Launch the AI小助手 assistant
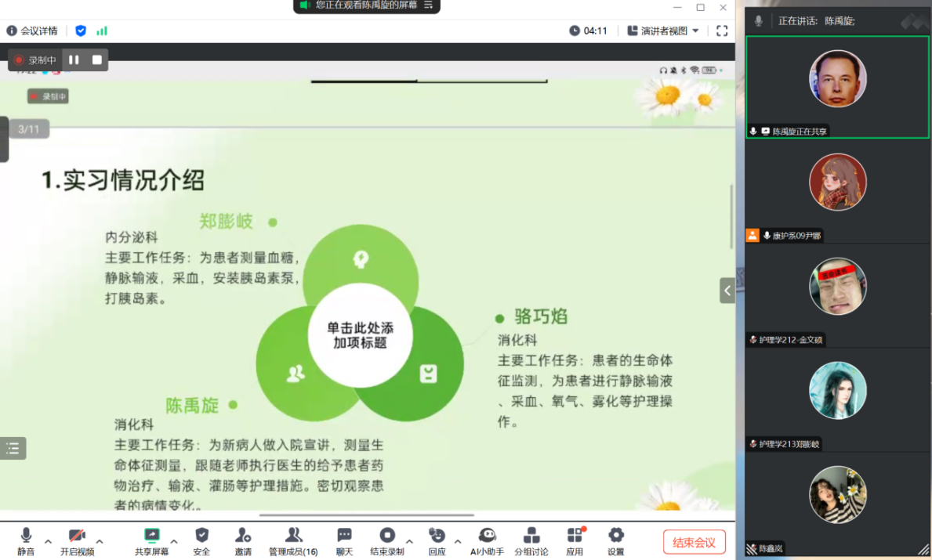This screenshot has width=932, height=560. pyautogui.click(x=487, y=540)
